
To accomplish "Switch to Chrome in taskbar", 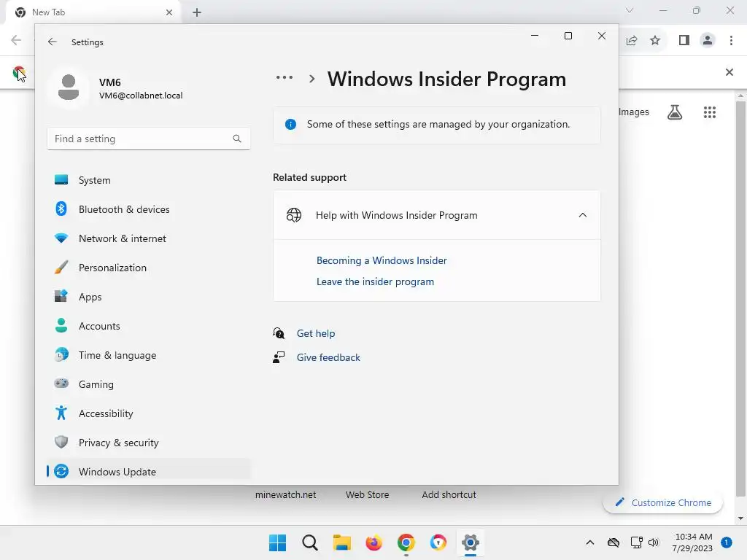I will click(406, 542).
